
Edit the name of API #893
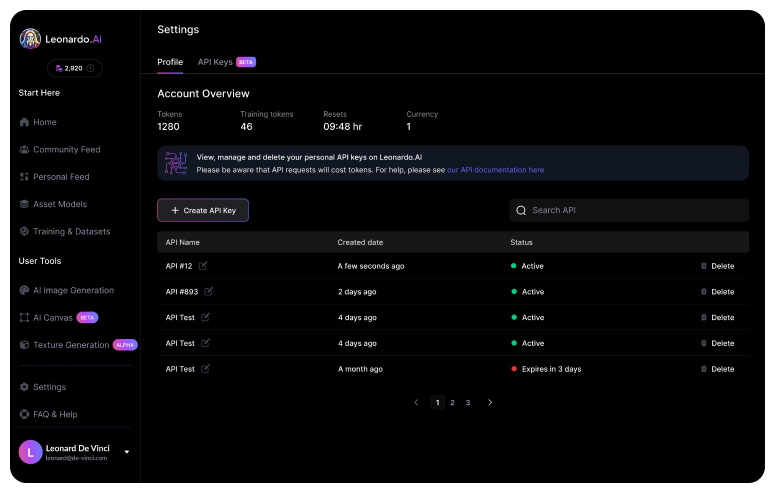coord(209,291)
